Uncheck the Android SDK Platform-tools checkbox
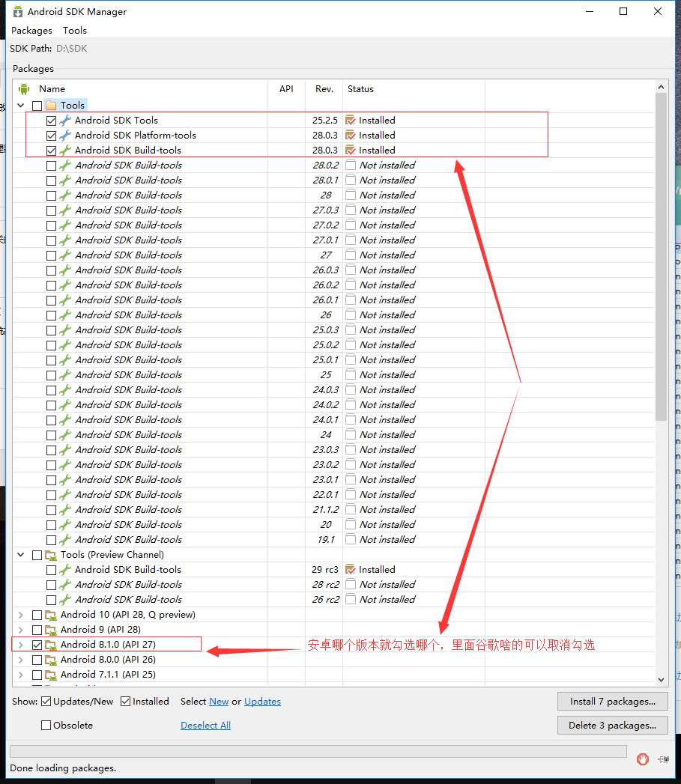 [51, 136]
